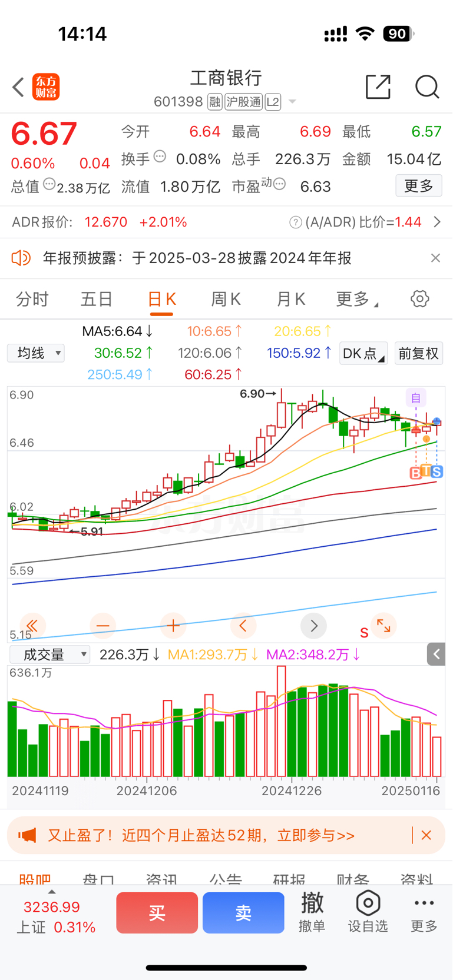Open the 公告 tab
This screenshot has width=453, height=980.
point(226,879)
